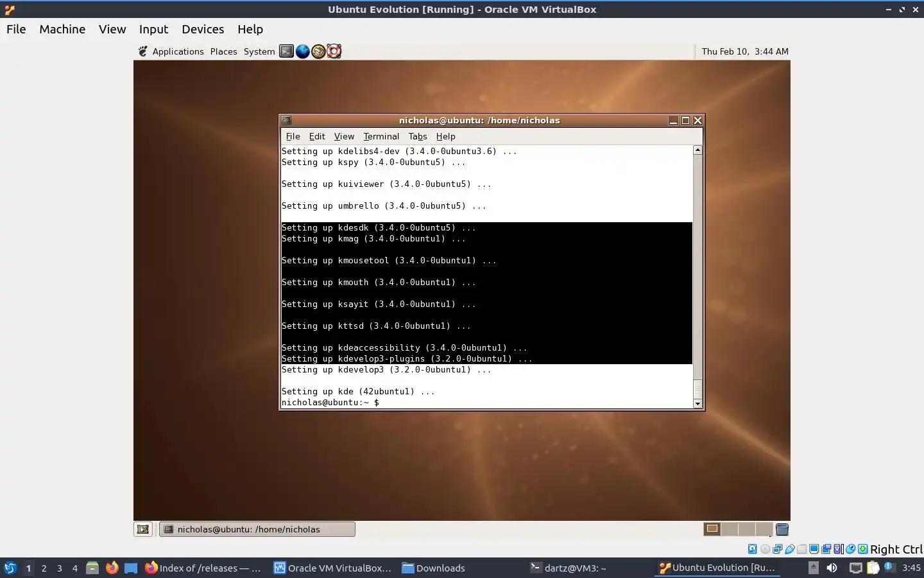Select nicholas@ubuntu window in GNOME taskbar
Viewport: 924px width, 578px height.
point(257,529)
